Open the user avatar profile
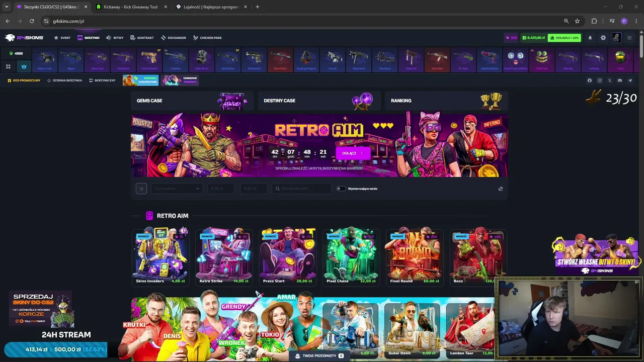The width and height of the screenshot is (644, 362). (616, 38)
